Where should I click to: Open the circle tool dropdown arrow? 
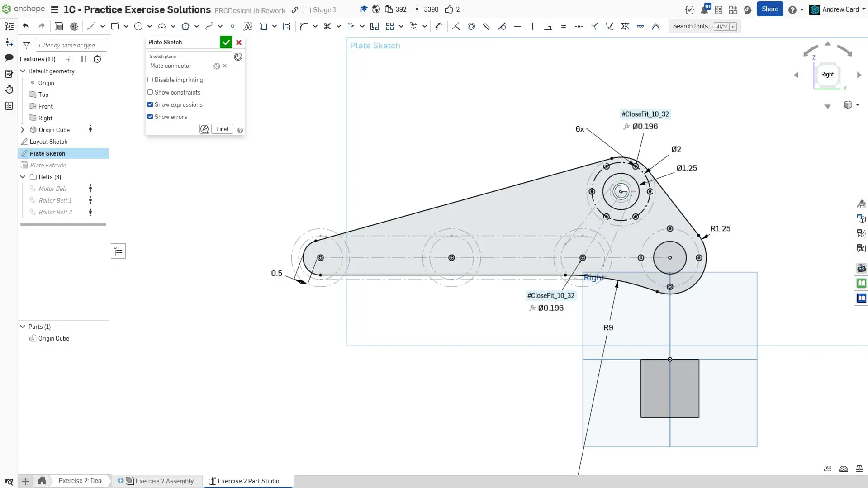pyautogui.click(x=150, y=26)
